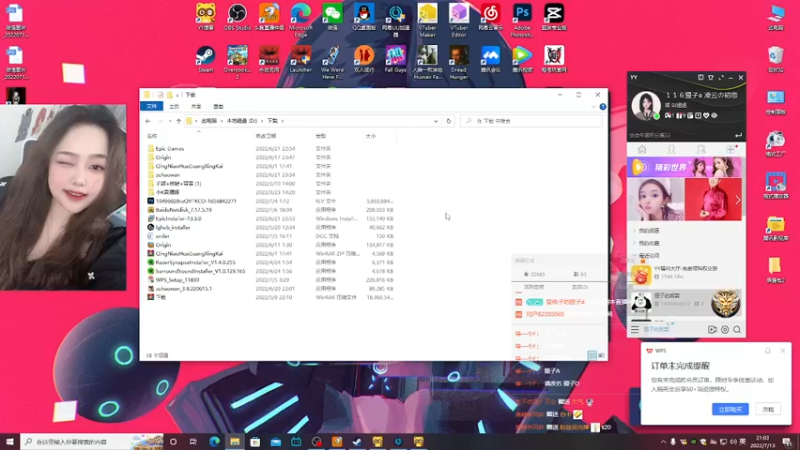Image resolution: width=800 pixels, height=450 pixels.
Task: Open the Explorer File ribbon tab
Action: point(152,106)
